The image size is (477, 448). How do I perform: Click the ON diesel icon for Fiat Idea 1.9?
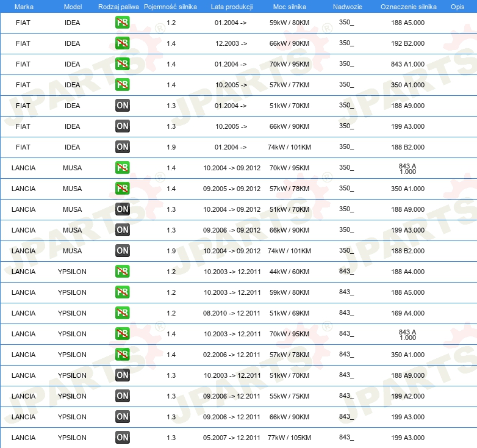click(x=122, y=147)
